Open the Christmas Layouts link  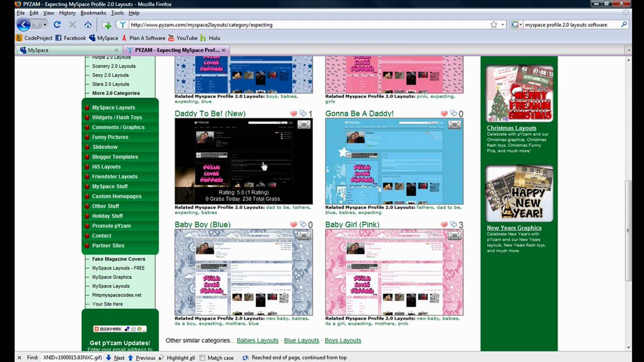pyautogui.click(x=511, y=128)
